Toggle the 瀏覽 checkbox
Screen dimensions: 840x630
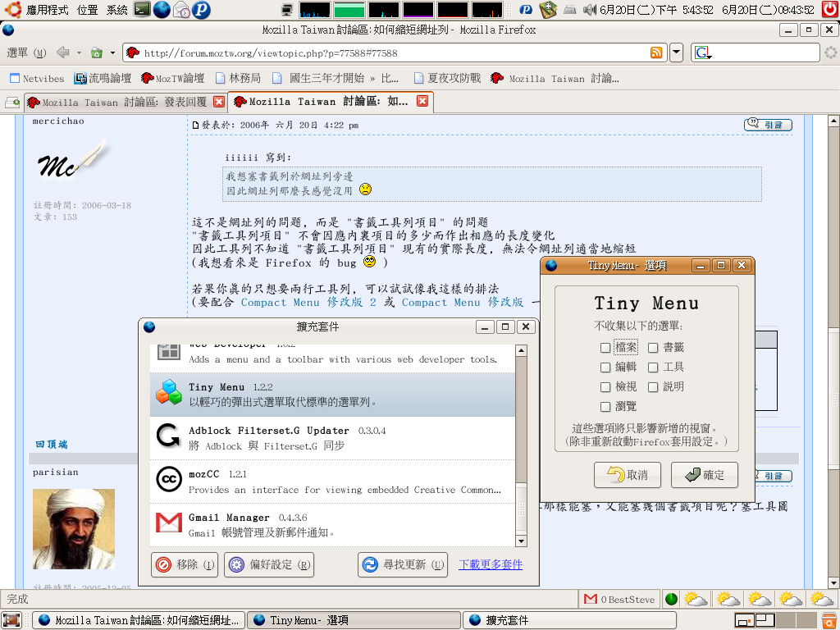point(605,407)
